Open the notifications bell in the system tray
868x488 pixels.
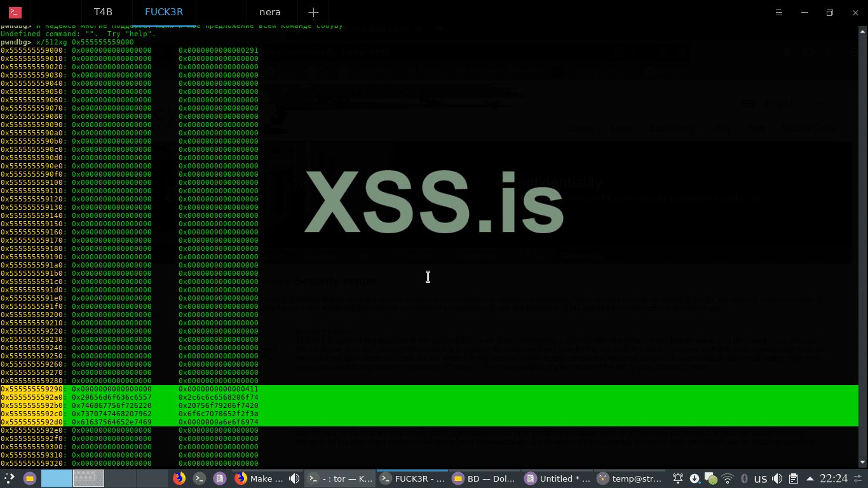point(678,478)
